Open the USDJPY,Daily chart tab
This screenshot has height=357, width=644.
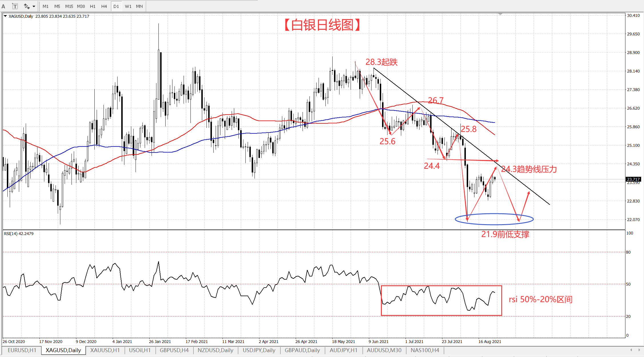259,350
